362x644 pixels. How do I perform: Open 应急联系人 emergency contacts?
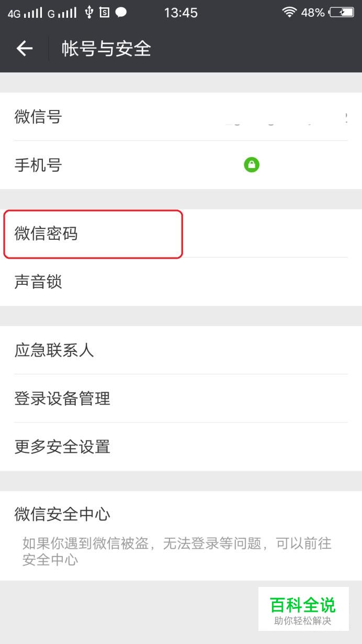181,350
